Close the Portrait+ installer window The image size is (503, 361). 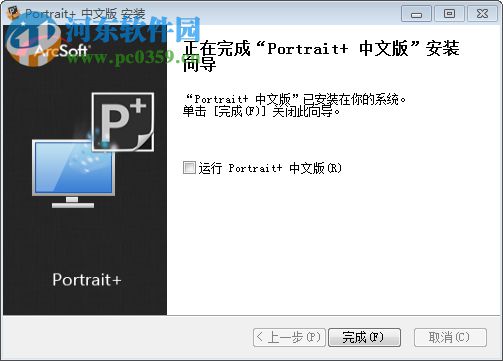point(482,14)
